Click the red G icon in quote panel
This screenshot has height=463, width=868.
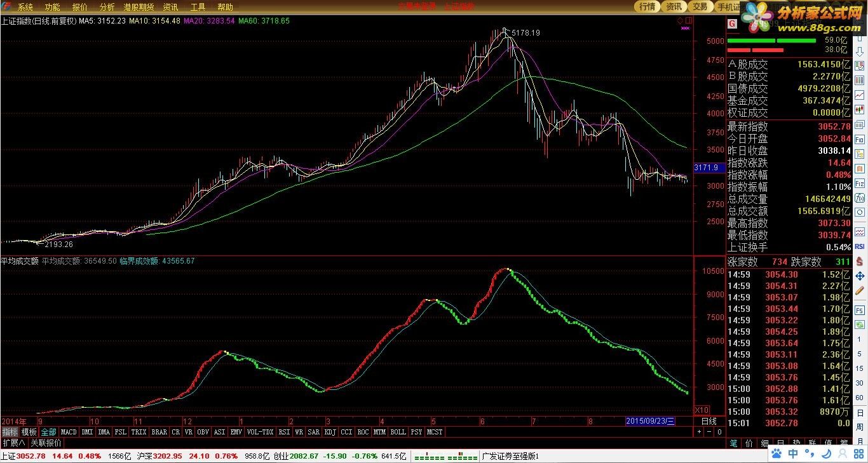tap(732, 23)
